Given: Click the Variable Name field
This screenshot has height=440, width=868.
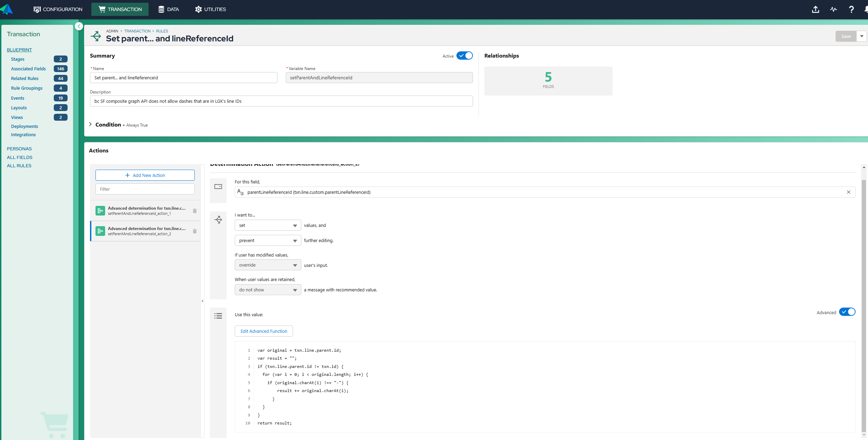Looking at the screenshot, I should [x=379, y=78].
